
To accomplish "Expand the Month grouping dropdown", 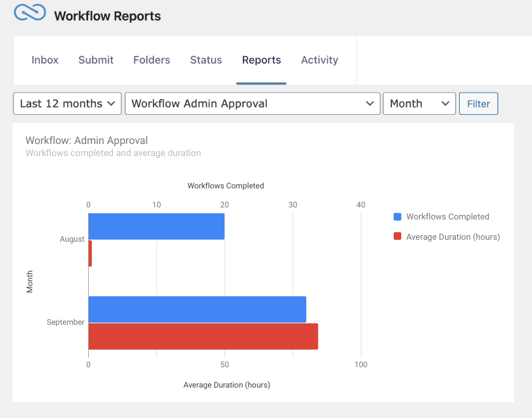I will 419,104.
